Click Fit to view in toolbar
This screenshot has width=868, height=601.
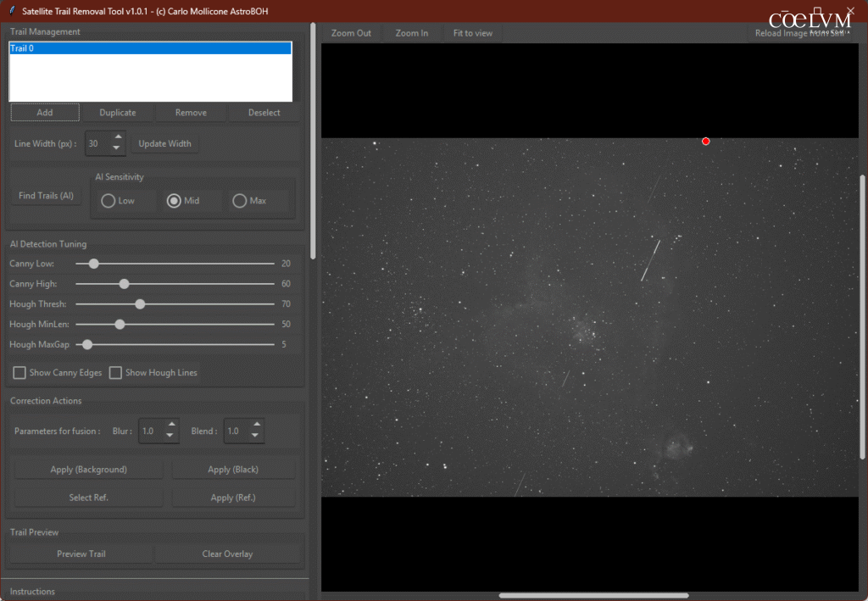(x=472, y=33)
